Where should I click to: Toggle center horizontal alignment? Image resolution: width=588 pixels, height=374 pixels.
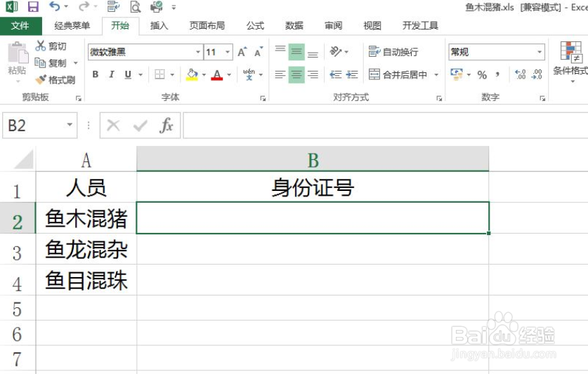click(296, 74)
